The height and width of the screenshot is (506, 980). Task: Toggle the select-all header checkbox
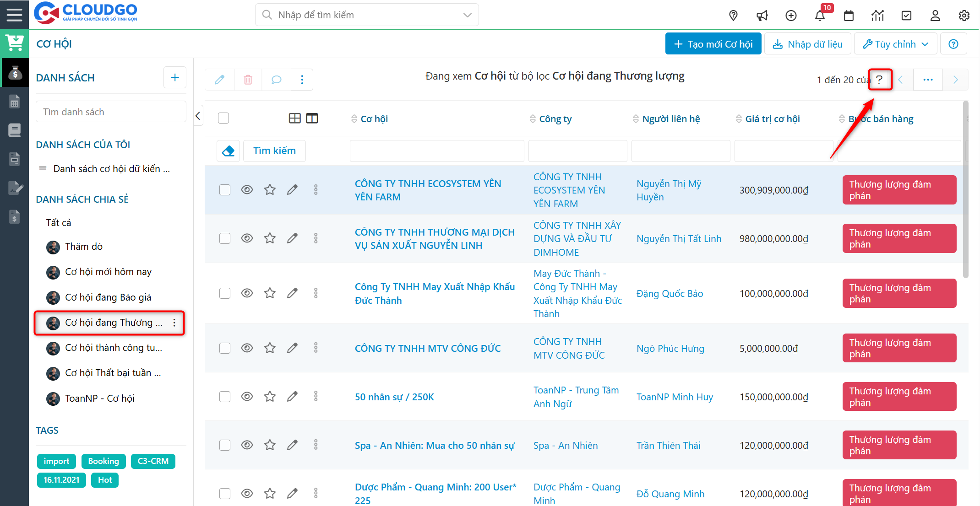223,118
